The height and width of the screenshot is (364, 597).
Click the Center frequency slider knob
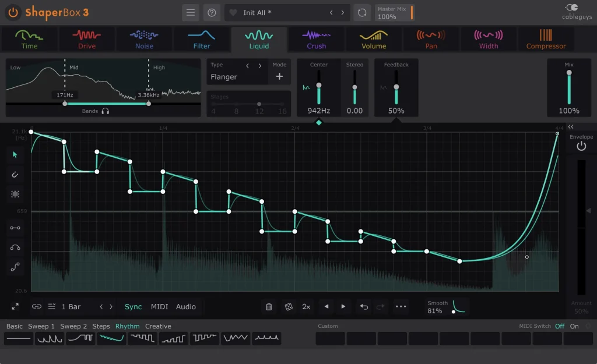pyautogui.click(x=319, y=85)
